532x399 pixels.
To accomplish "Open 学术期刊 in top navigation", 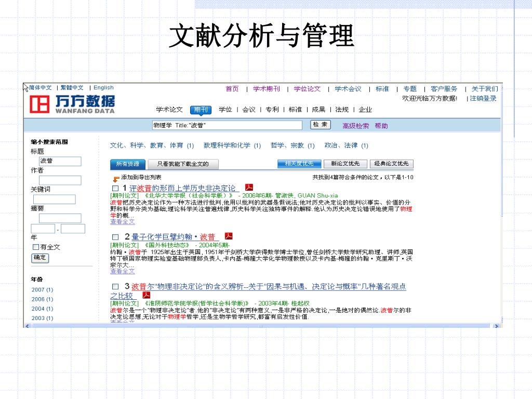I will pyautogui.click(x=267, y=89).
